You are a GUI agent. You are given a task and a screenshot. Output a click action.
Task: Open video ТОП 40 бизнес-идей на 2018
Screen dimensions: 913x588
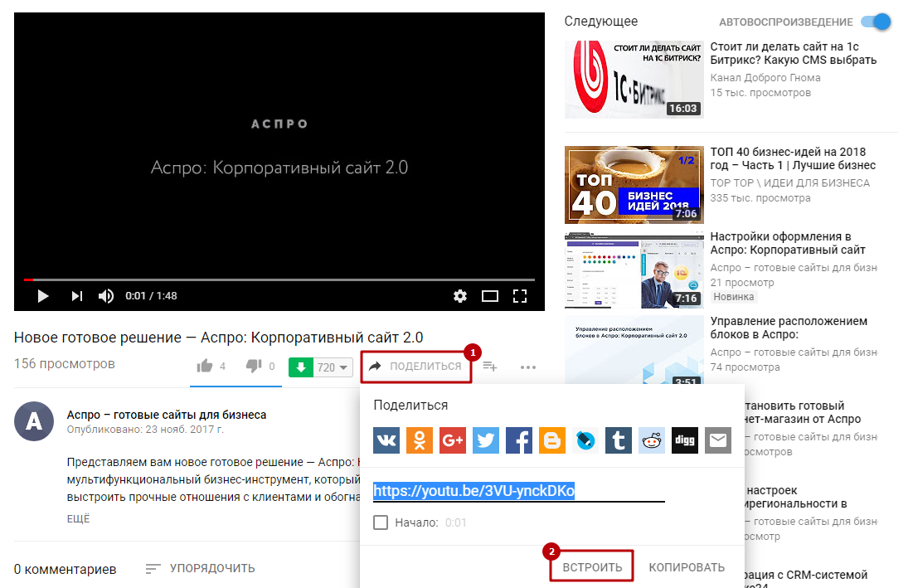coord(793,158)
